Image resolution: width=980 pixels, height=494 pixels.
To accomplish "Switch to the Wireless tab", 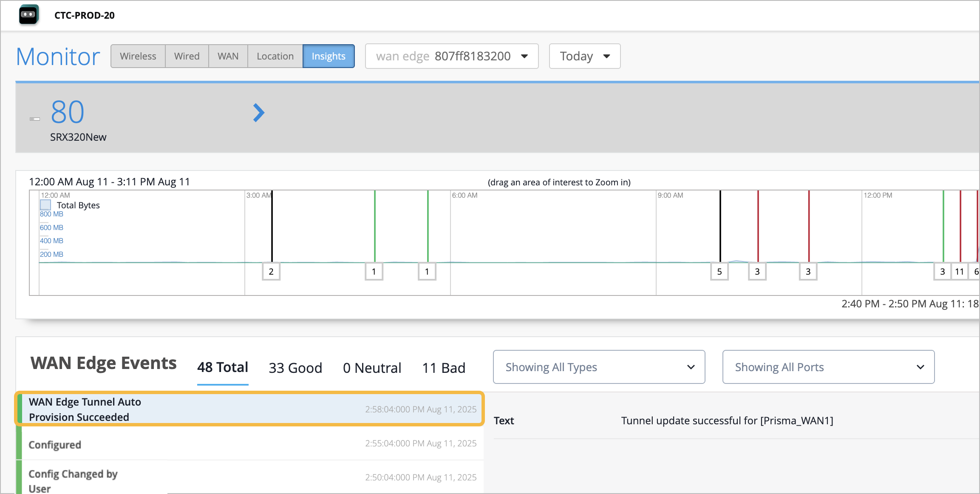I will pos(138,56).
